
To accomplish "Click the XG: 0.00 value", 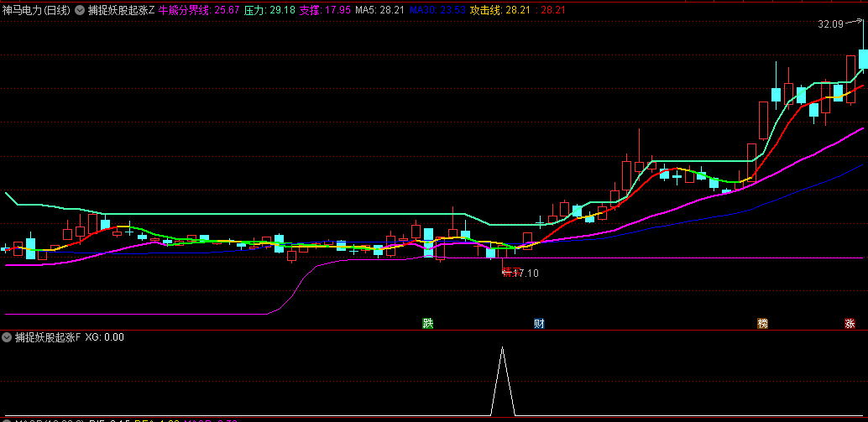I will click(104, 336).
